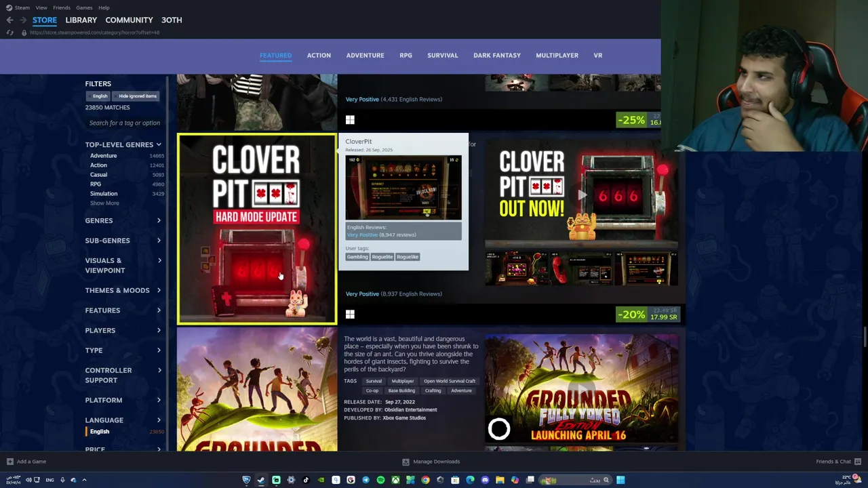Screen dimensions: 868x488
Task: Expand the Features filter section
Action: tap(123, 310)
